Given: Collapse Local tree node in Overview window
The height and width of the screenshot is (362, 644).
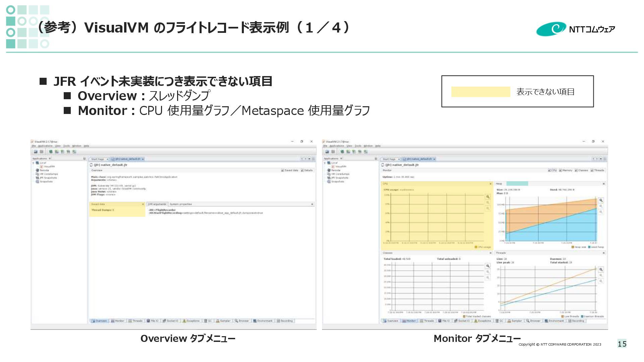Looking at the screenshot, I should pos(33,163).
